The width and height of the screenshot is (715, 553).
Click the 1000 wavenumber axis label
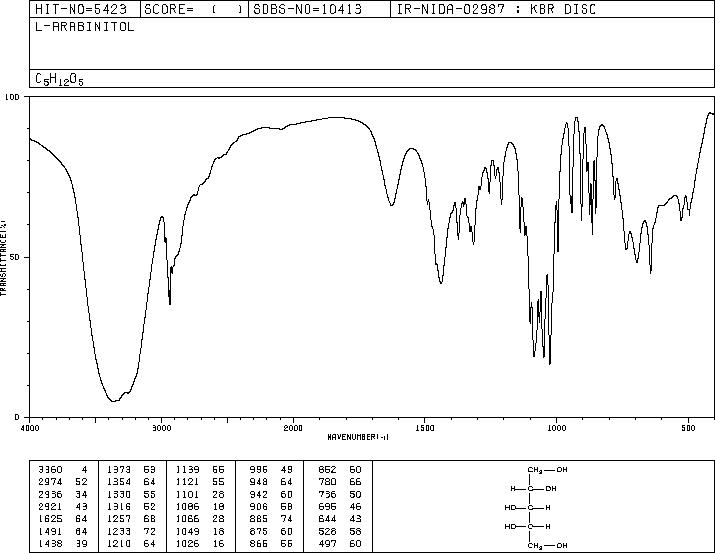point(556,428)
